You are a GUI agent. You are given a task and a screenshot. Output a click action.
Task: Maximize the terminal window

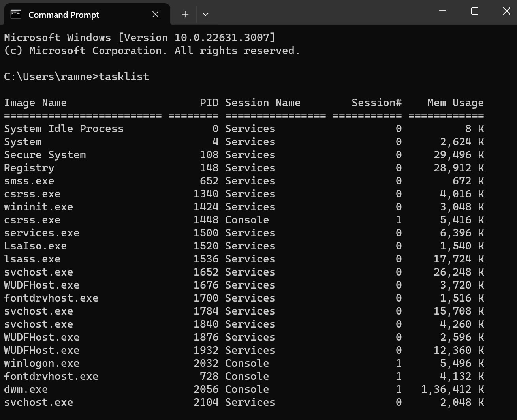[x=475, y=11]
